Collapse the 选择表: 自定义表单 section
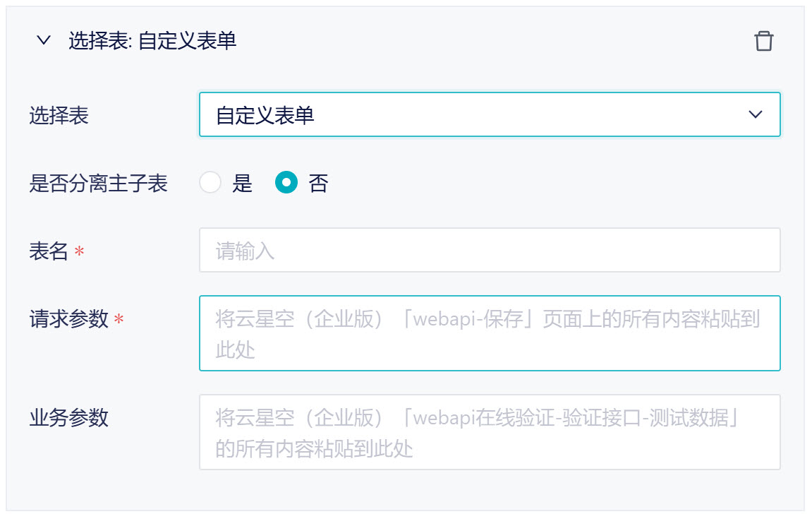This screenshot has height=514, width=812. [44, 41]
